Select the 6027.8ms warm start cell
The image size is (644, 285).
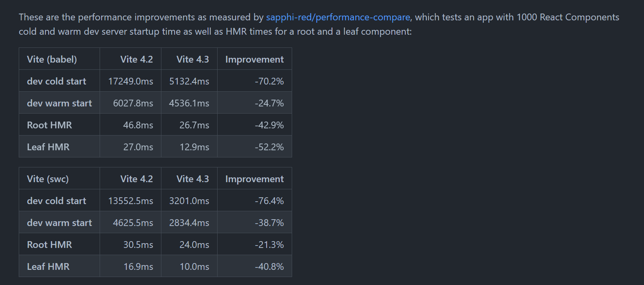[133, 103]
